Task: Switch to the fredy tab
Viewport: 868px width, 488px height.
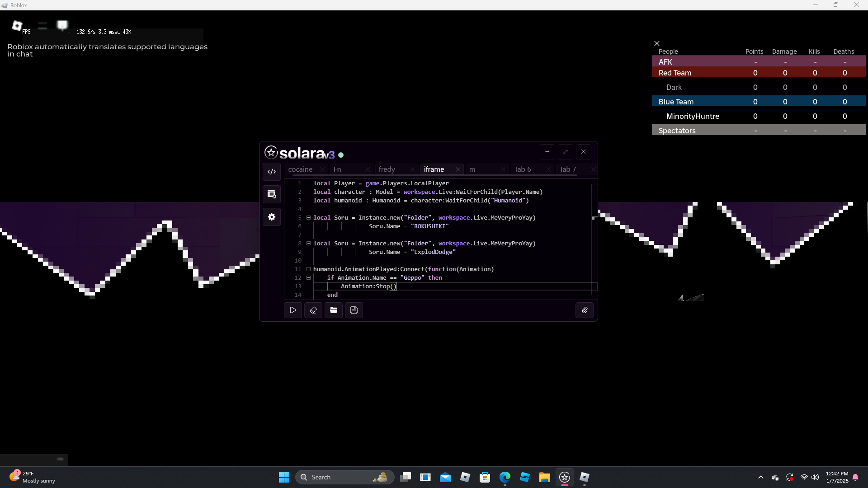Action: click(x=387, y=169)
